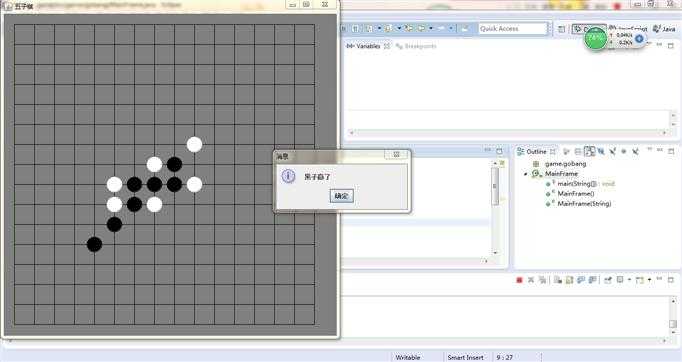Toggle Hide Static Members in Outline toolbar
682x362 pixels.
[589, 151]
